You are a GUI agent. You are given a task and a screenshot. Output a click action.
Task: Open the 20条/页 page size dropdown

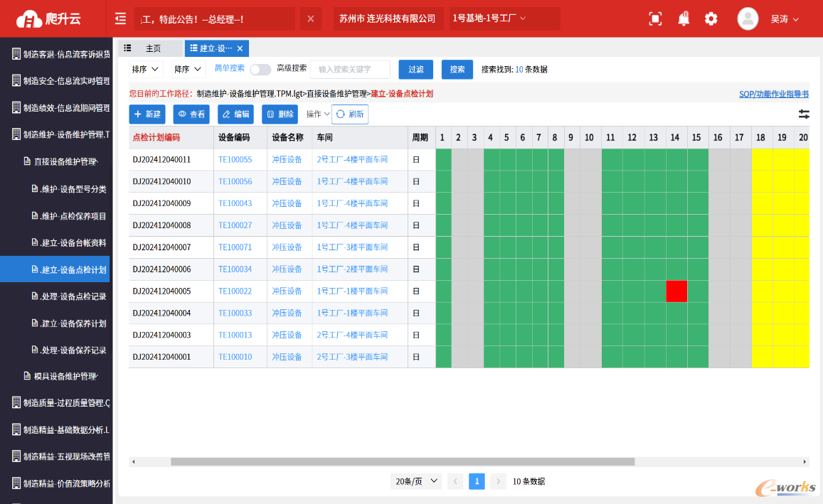click(415, 481)
